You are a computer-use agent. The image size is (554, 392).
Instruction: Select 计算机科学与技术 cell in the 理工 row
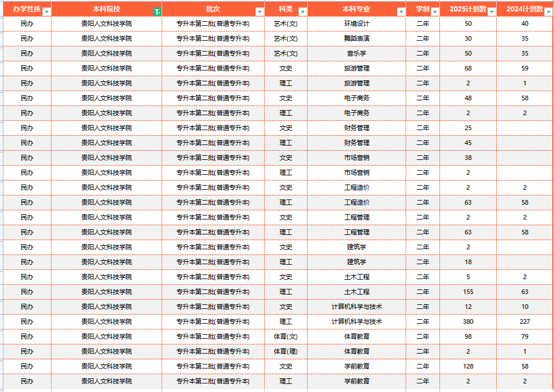coord(356,322)
